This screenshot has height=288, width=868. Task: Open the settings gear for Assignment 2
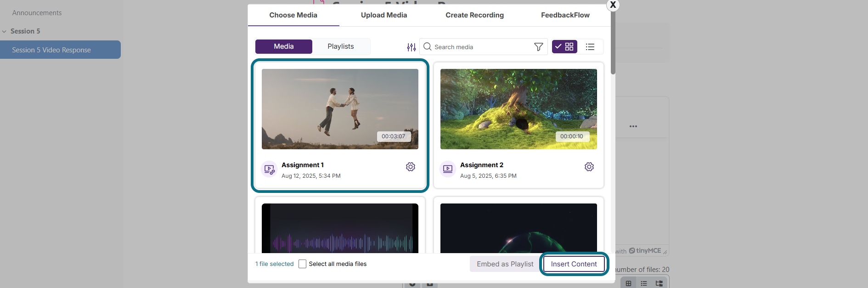tap(589, 167)
